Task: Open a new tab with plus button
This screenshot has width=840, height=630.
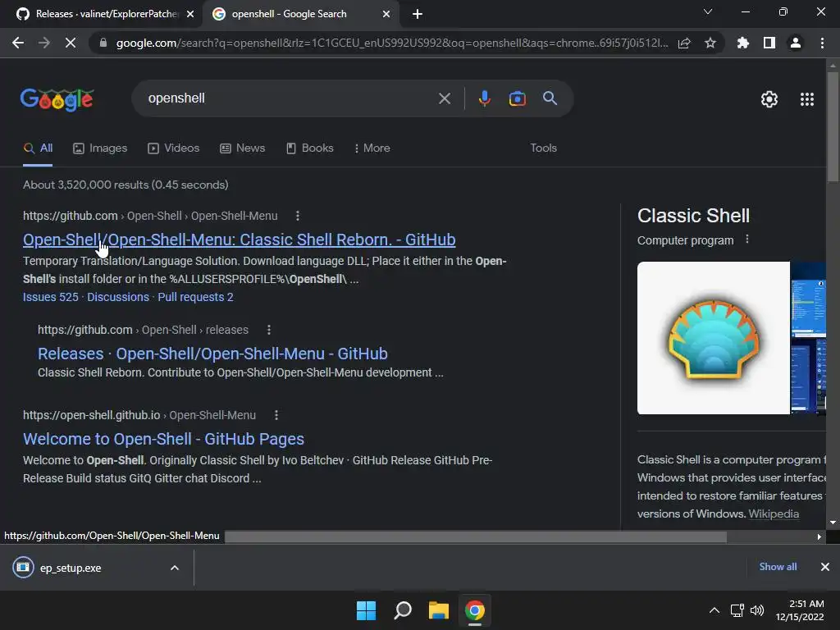Action: pyautogui.click(x=418, y=14)
